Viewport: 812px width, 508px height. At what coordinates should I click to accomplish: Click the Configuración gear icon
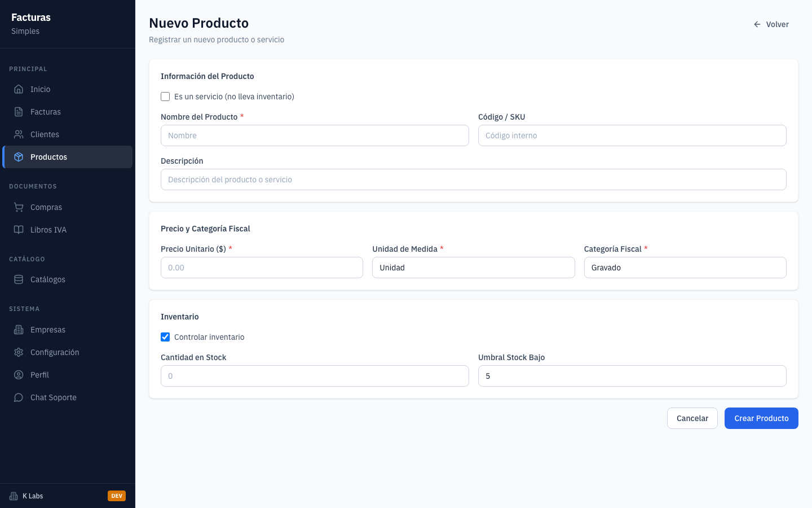coord(19,352)
